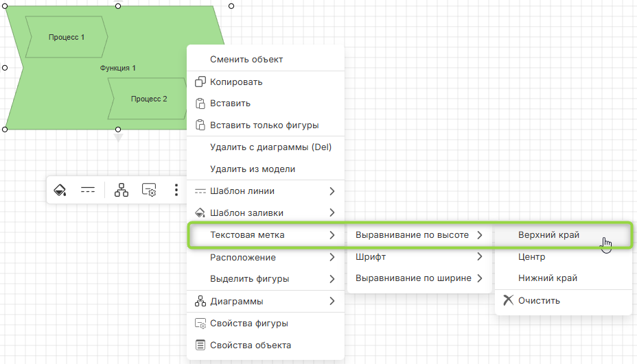Open the three-dot more options menu

click(x=176, y=190)
